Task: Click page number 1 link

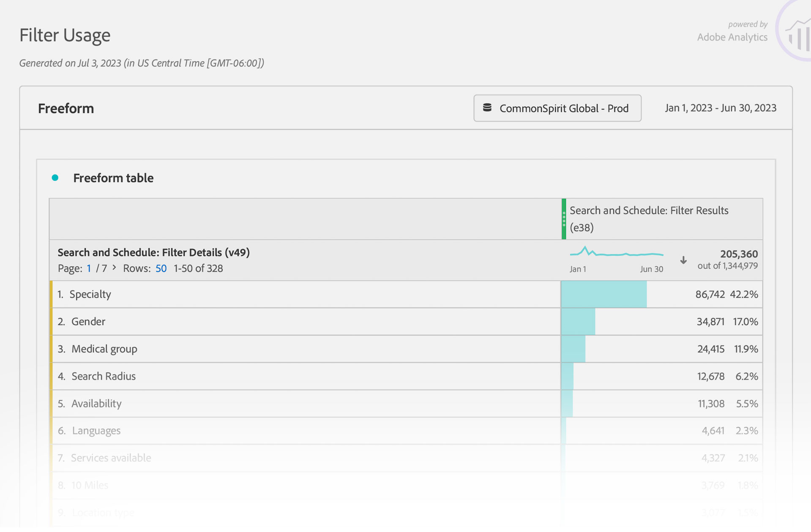Action: [89, 269]
